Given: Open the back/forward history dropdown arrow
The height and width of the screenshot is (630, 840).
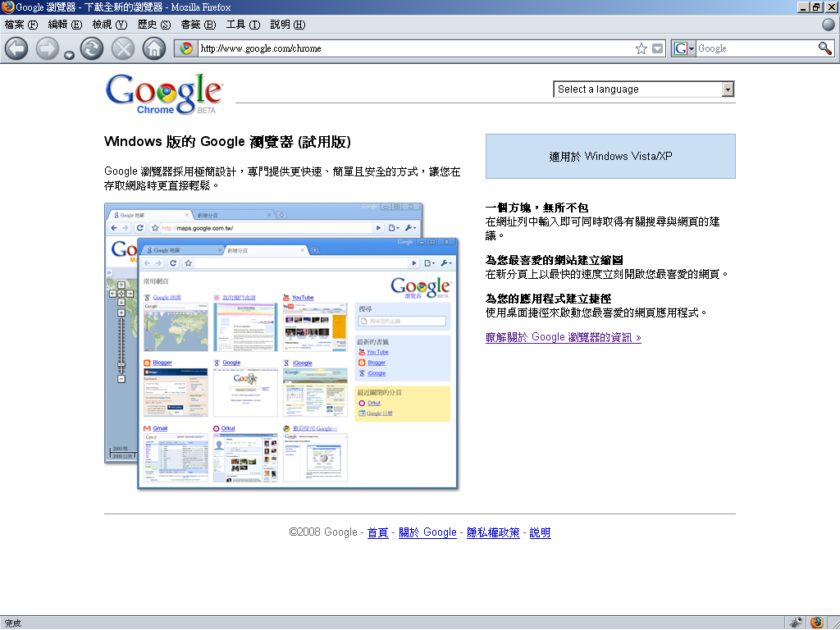Looking at the screenshot, I should [69, 55].
